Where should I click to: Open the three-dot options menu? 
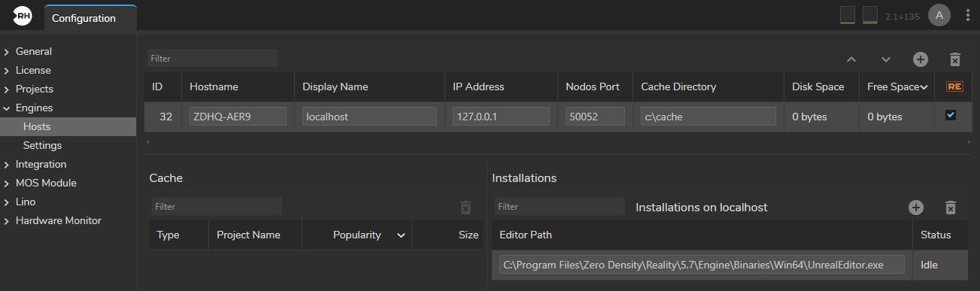click(x=967, y=15)
